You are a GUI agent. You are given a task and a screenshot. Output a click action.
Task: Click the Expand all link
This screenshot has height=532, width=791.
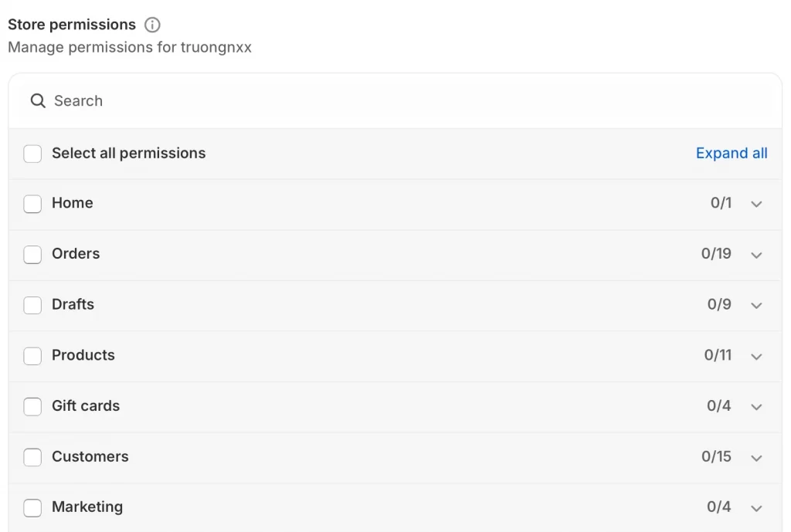732,153
